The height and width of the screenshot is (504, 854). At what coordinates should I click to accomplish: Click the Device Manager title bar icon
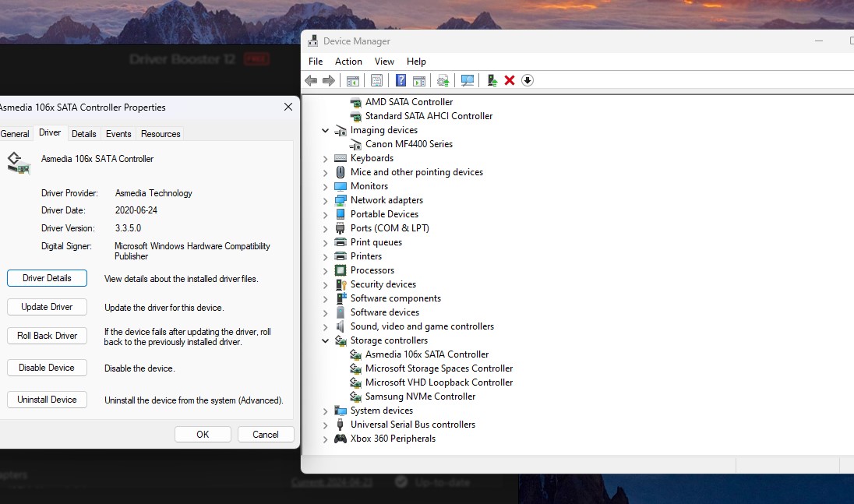click(x=312, y=41)
